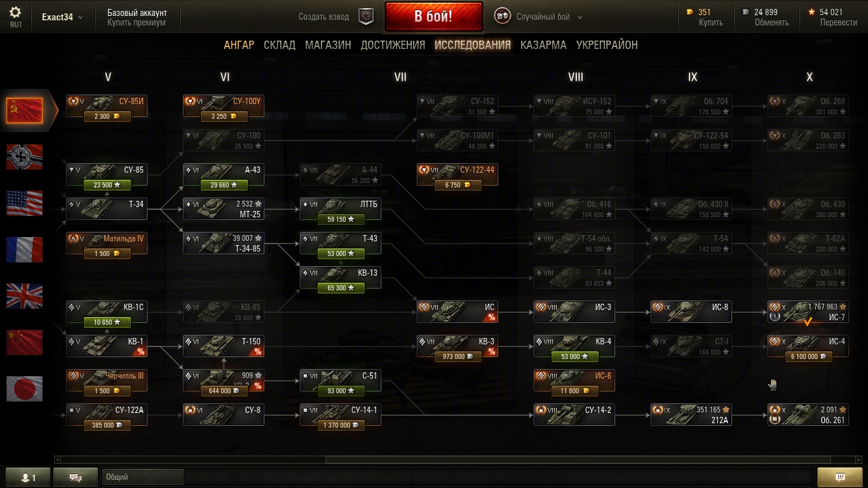
Task: Select the Germany nation flag
Action: click(25, 157)
